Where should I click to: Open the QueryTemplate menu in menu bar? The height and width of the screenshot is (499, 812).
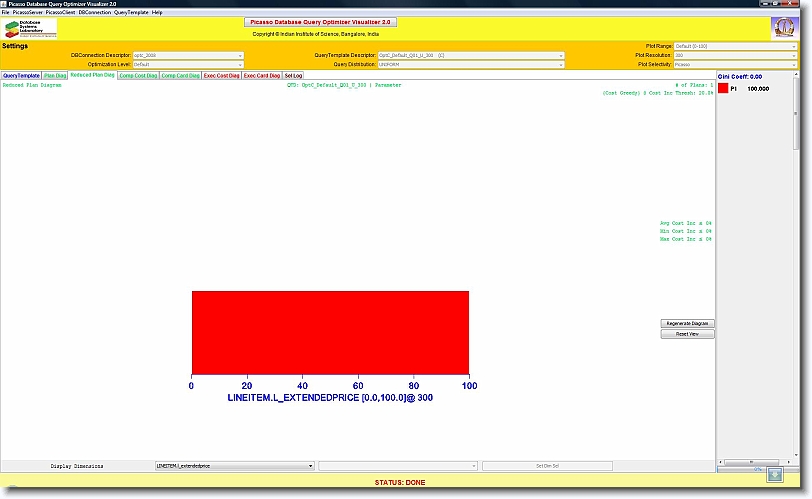point(131,12)
